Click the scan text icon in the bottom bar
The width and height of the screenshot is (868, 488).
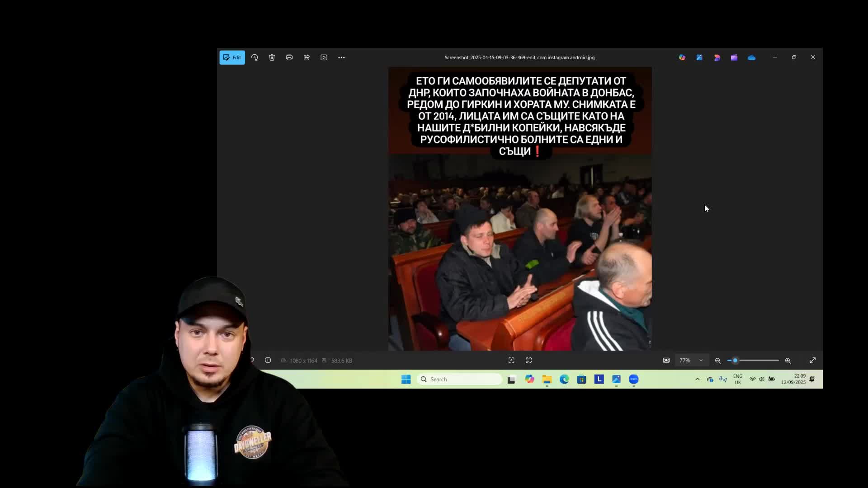tap(528, 360)
